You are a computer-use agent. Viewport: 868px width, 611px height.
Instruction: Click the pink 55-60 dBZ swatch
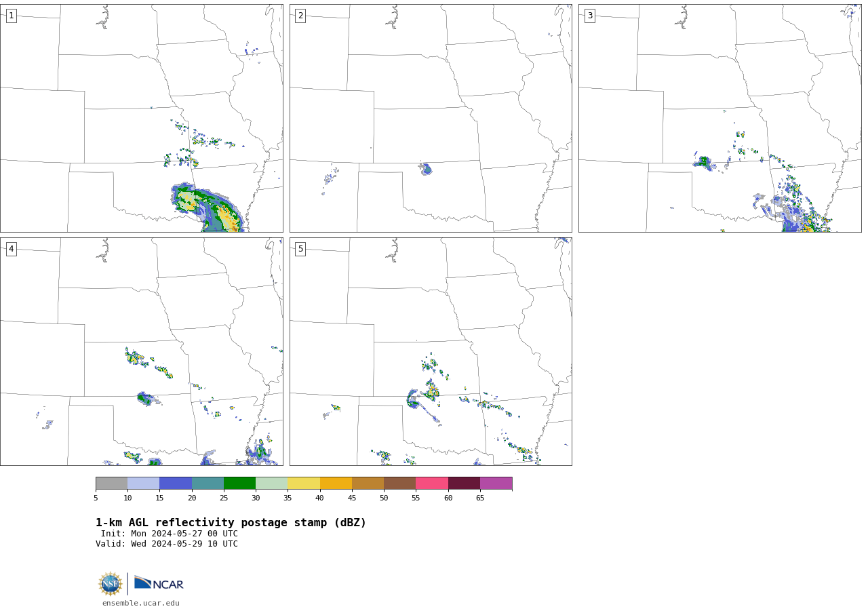coord(432,484)
